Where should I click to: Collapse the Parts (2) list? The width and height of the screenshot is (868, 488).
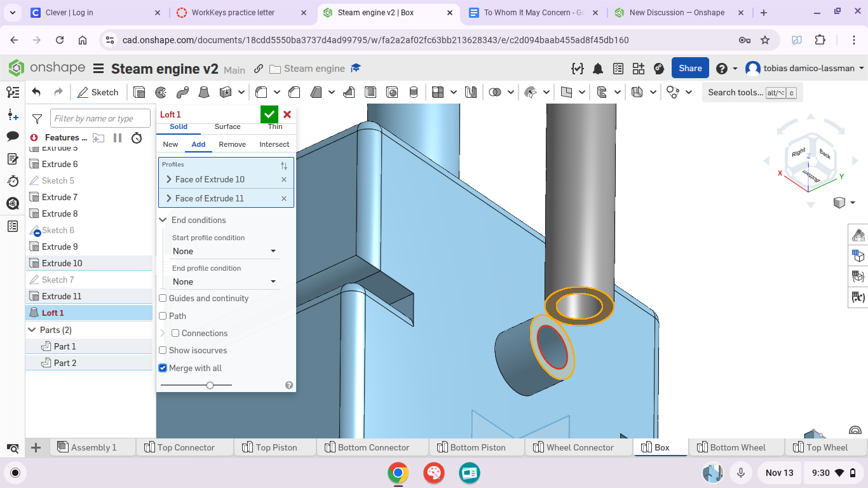point(32,330)
